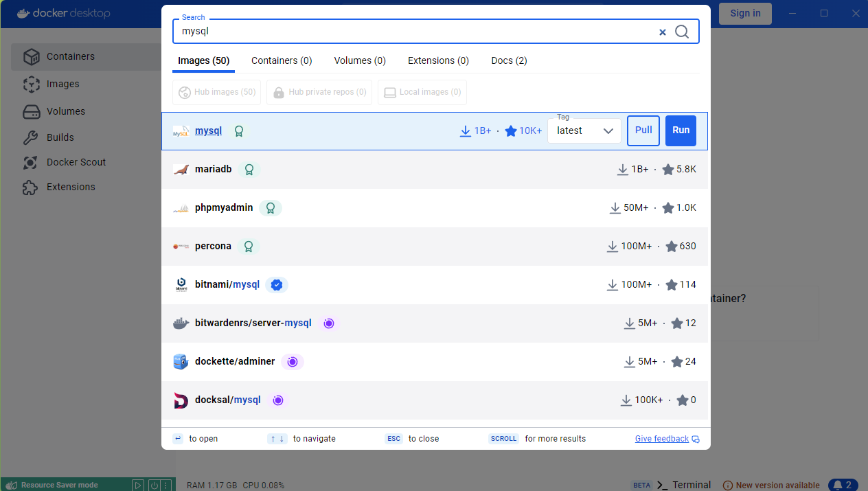Image resolution: width=868 pixels, height=491 pixels.
Task: Clear the mysql search text
Action: 663,32
